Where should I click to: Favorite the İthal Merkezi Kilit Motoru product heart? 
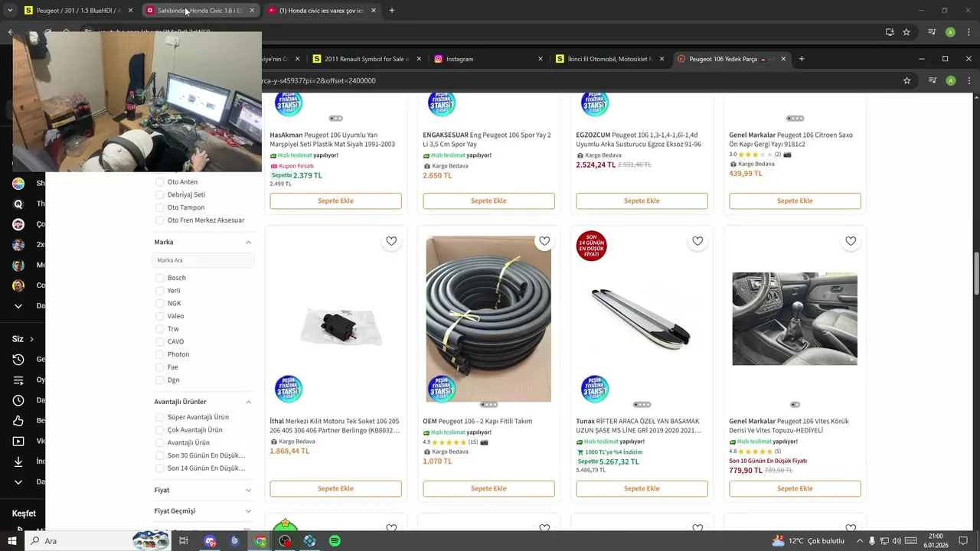click(x=391, y=241)
